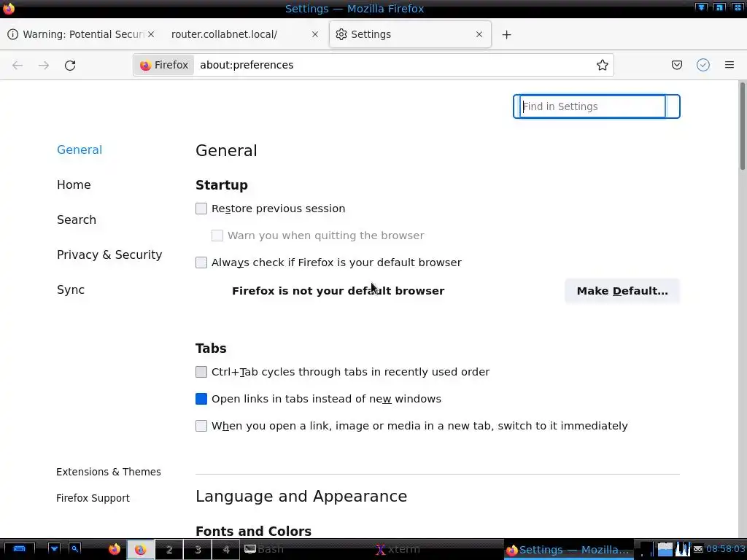Click the Language and Appearance heading
The image size is (747, 560).
[301, 496]
